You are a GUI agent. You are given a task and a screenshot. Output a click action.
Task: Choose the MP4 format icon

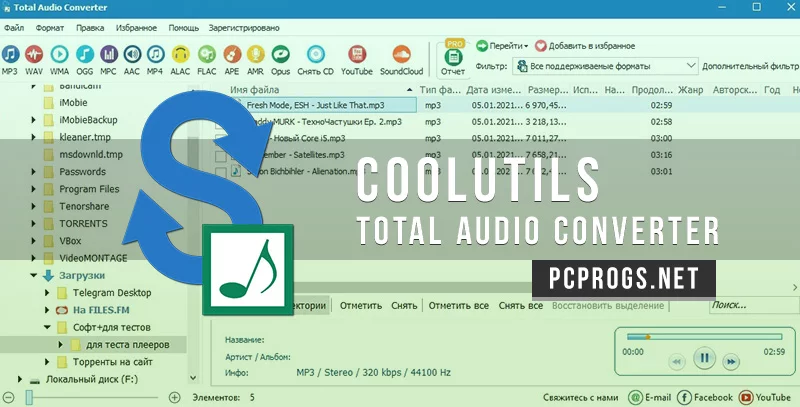(x=155, y=60)
